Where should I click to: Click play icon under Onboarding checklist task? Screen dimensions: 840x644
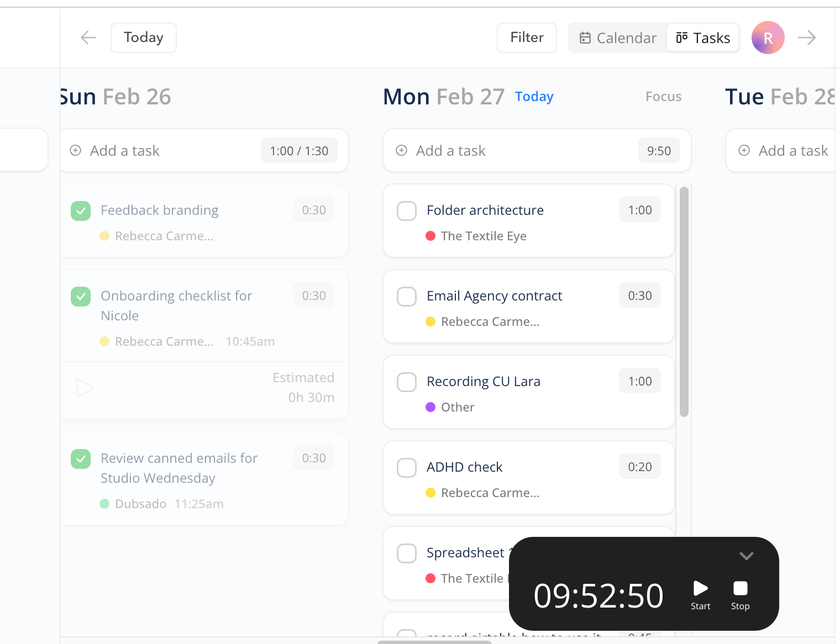(84, 388)
